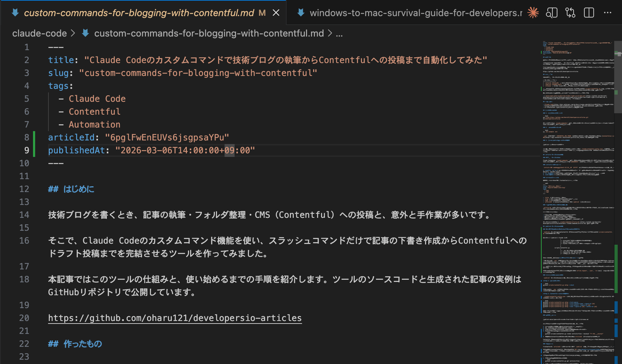
Task: Click markdown file icon in active tab
Action: [x=15, y=13]
